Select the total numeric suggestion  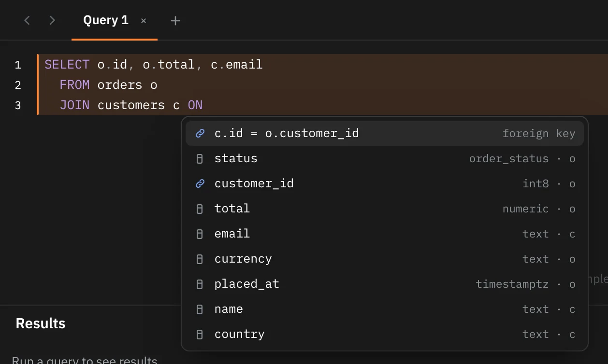pyautogui.click(x=385, y=209)
